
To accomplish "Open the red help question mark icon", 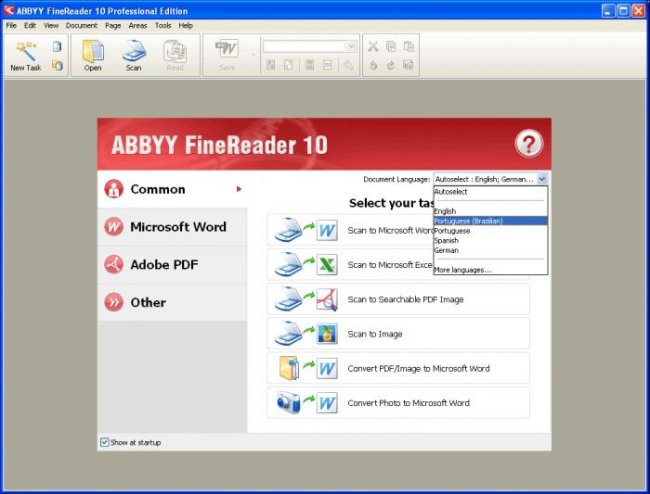I will point(528,144).
